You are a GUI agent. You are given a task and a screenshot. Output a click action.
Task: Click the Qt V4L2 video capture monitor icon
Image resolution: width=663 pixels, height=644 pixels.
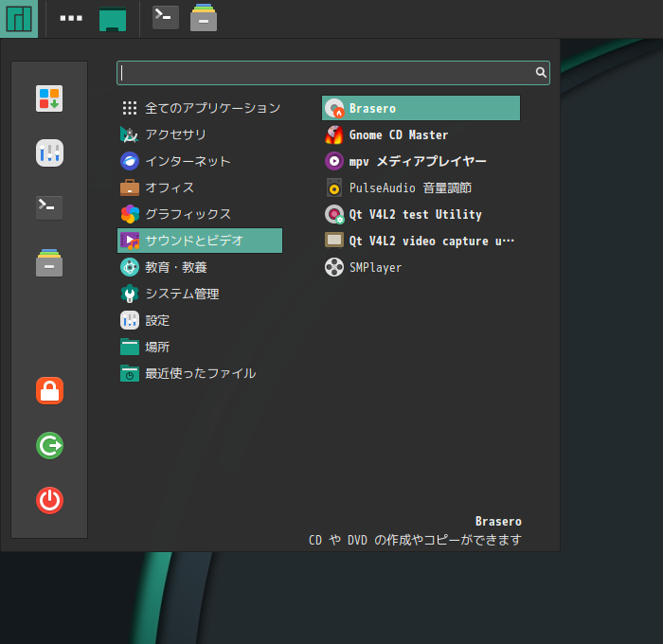click(x=334, y=241)
